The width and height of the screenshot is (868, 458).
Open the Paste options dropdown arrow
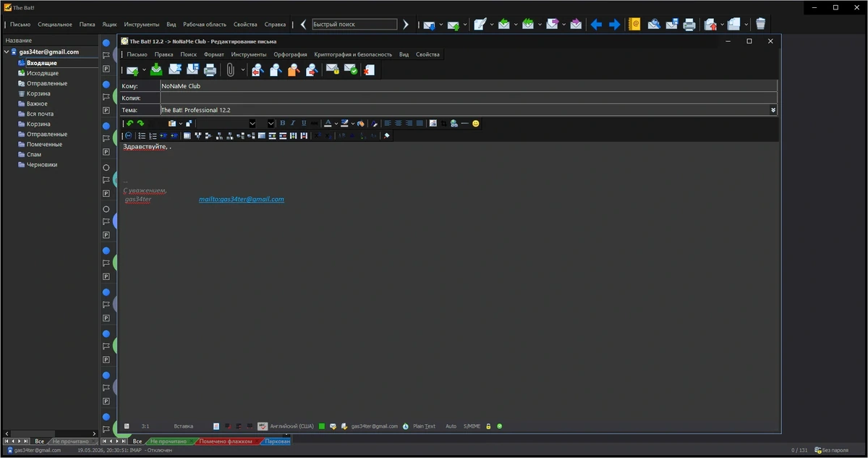[181, 123]
